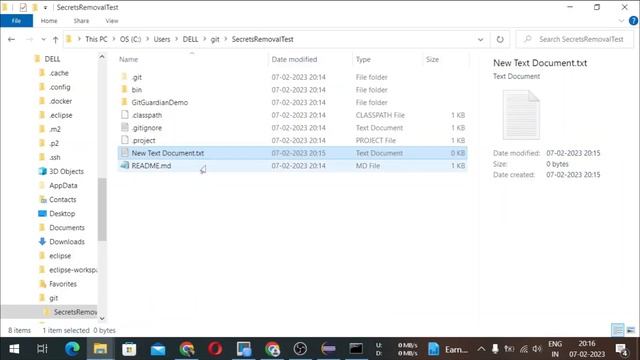Go up one folder level
The height and width of the screenshot is (360, 640).
pos(56,40)
